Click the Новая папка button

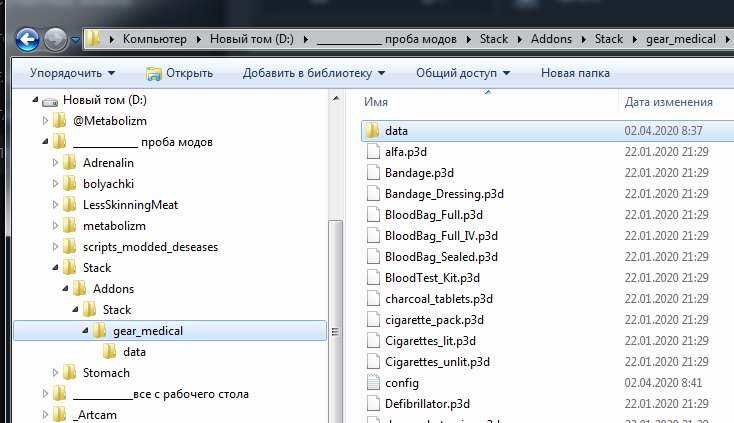click(x=575, y=73)
